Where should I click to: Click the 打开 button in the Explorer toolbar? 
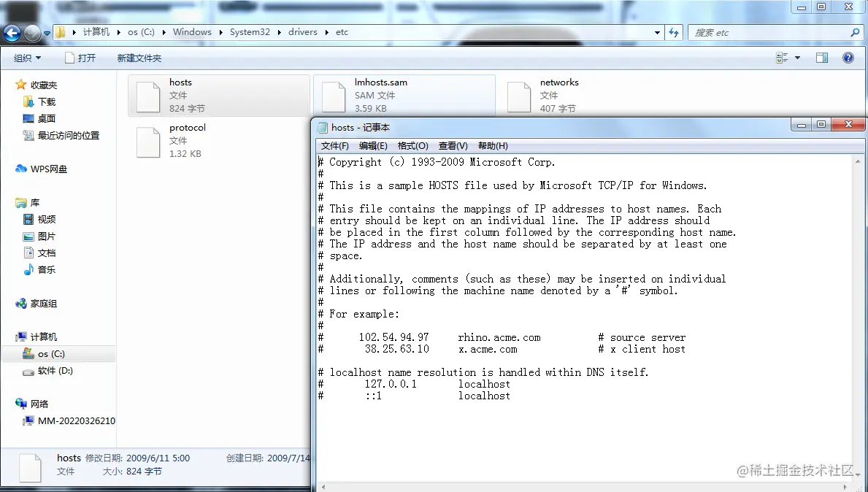click(x=80, y=58)
